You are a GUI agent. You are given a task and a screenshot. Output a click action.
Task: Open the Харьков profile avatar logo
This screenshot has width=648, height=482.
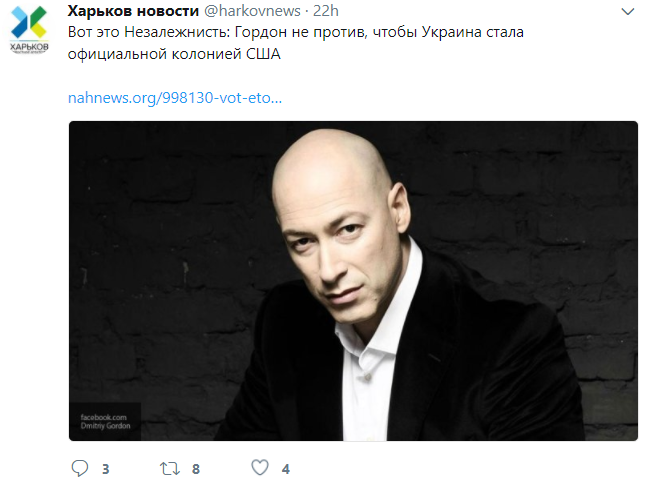(x=29, y=30)
